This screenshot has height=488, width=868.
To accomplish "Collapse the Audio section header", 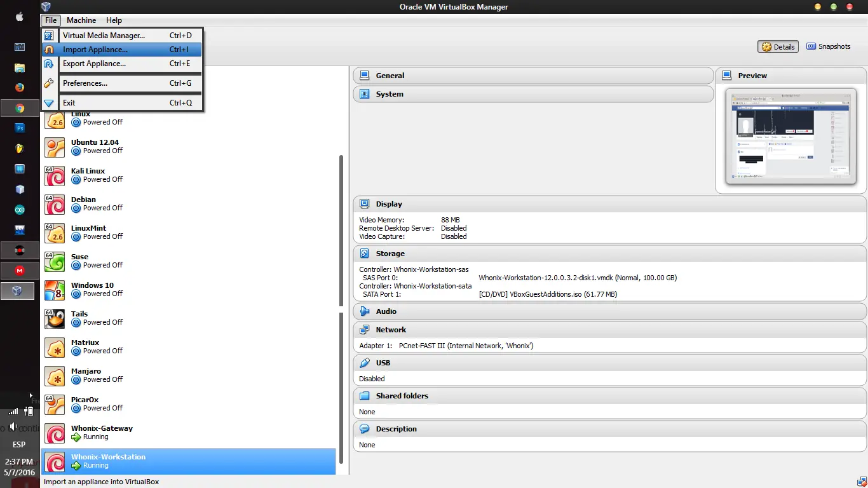I will coord(610,311).
